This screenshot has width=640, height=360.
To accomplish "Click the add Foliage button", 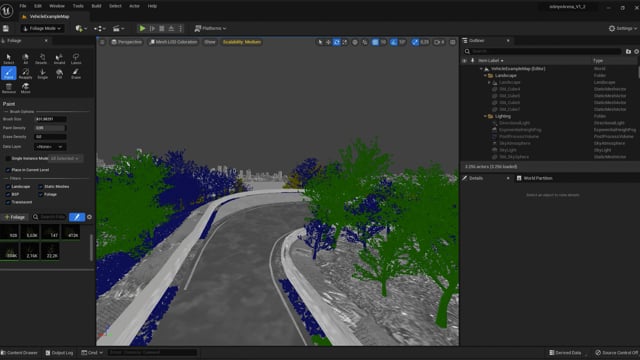I will tap(15, 217).
